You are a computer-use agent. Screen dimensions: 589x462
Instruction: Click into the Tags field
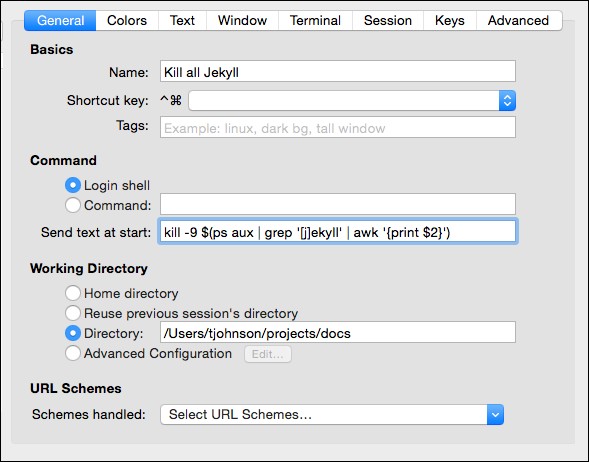tap(338, 127)
